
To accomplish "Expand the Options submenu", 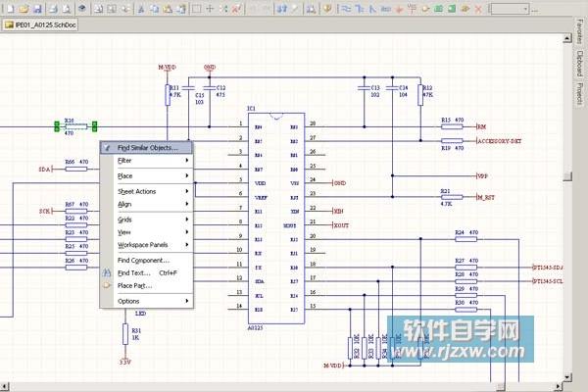I will pos(147,301).
